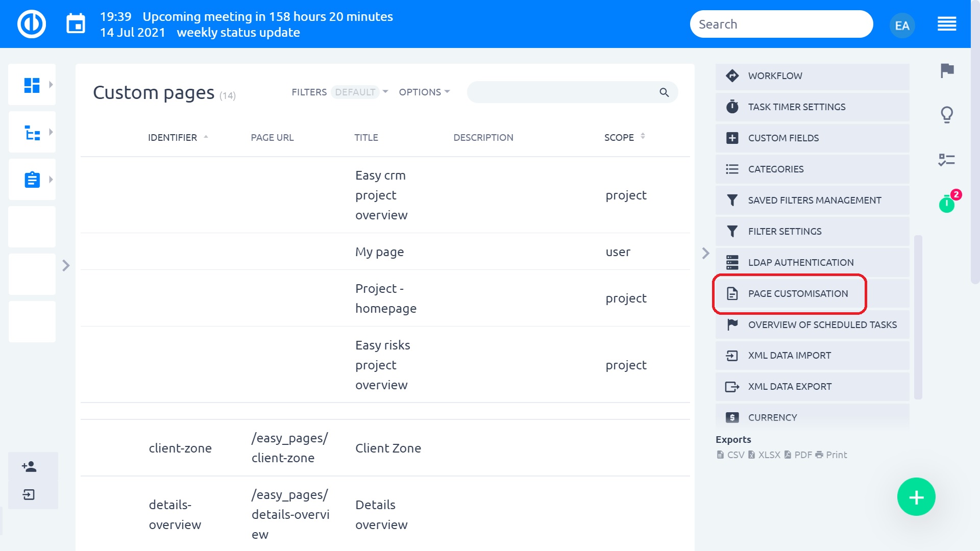Click the right menu scrollbar
The image size is (980, 551).
pyautogui.click(x=918, y=317)
